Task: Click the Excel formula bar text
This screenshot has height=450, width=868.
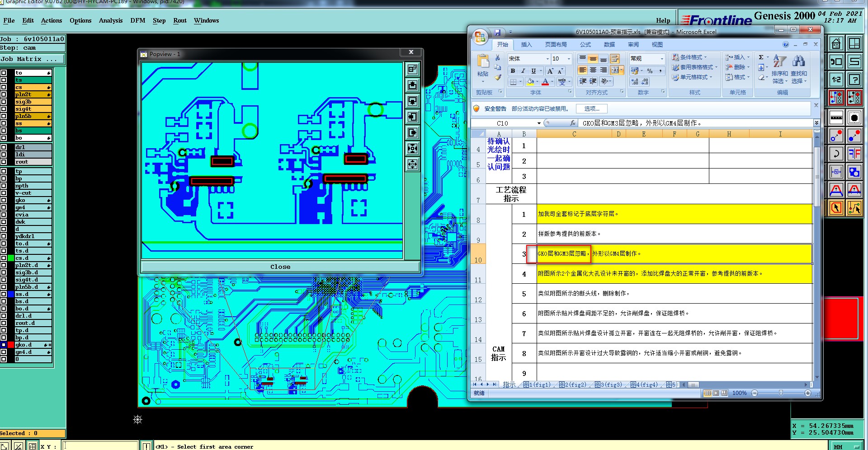Action: (642, 123)
